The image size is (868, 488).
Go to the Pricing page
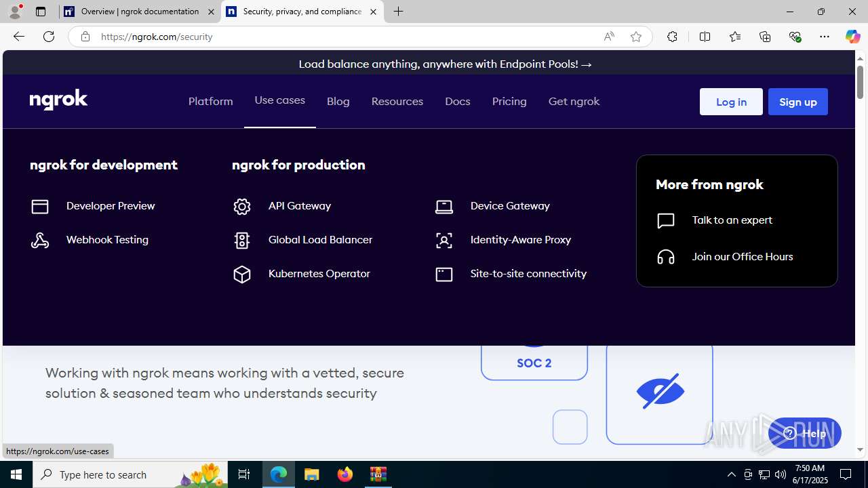click(x=509, y=102)
